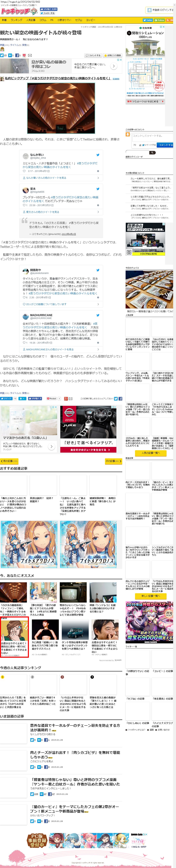Go to 次の記事 next article button
This screenshot has width=176, height=868.
[113, 461]
